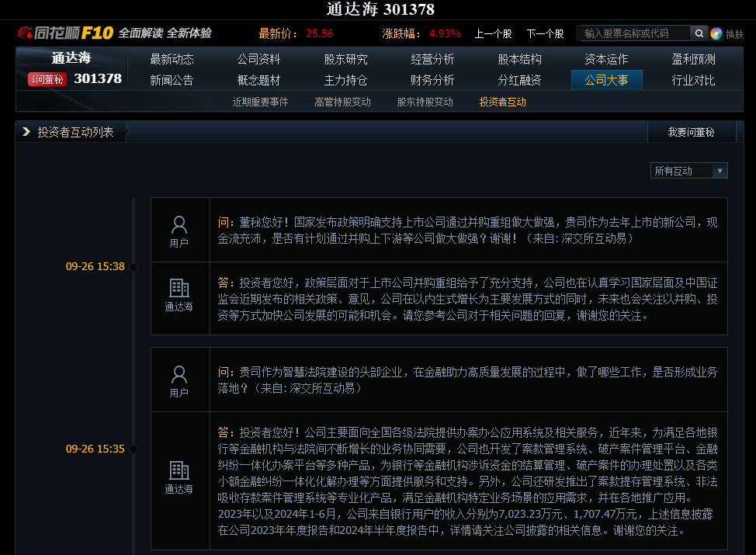Click the question about 并购重组 policy
756x555 pixels.
(468, 230)
